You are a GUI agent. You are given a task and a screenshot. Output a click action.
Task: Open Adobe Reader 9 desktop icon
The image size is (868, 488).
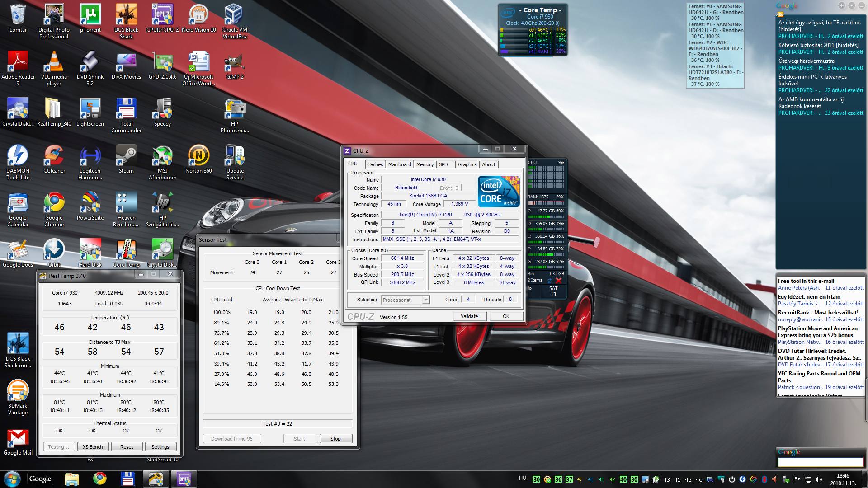coord(18,68)
